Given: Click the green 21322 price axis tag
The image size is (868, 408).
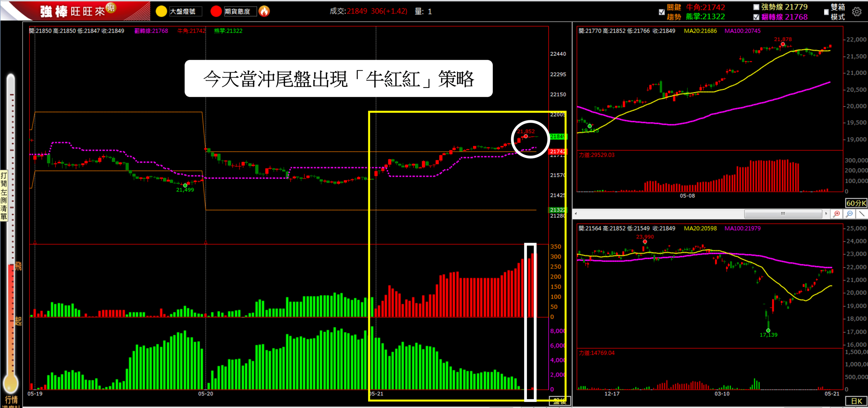Looking at the screenshot, I should click(558, 210).
